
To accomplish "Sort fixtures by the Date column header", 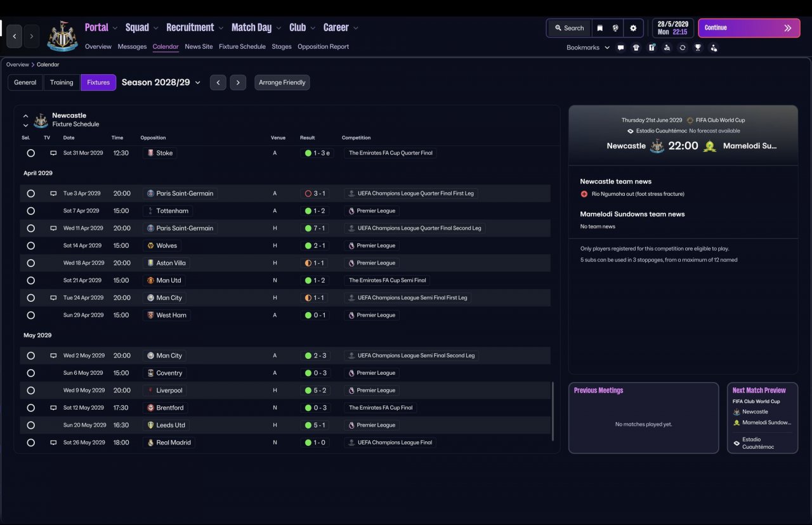I will (x=69, y=138).
